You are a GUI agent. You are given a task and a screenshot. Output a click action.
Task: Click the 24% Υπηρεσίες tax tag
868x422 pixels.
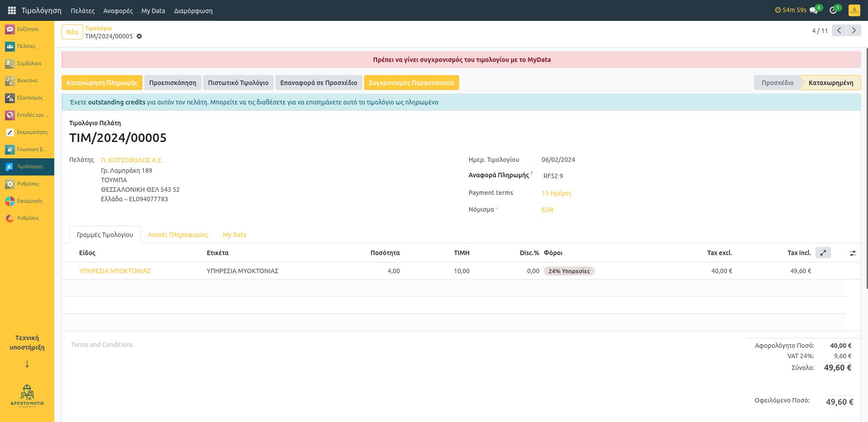pyautogui.click(x=569, y=271)
